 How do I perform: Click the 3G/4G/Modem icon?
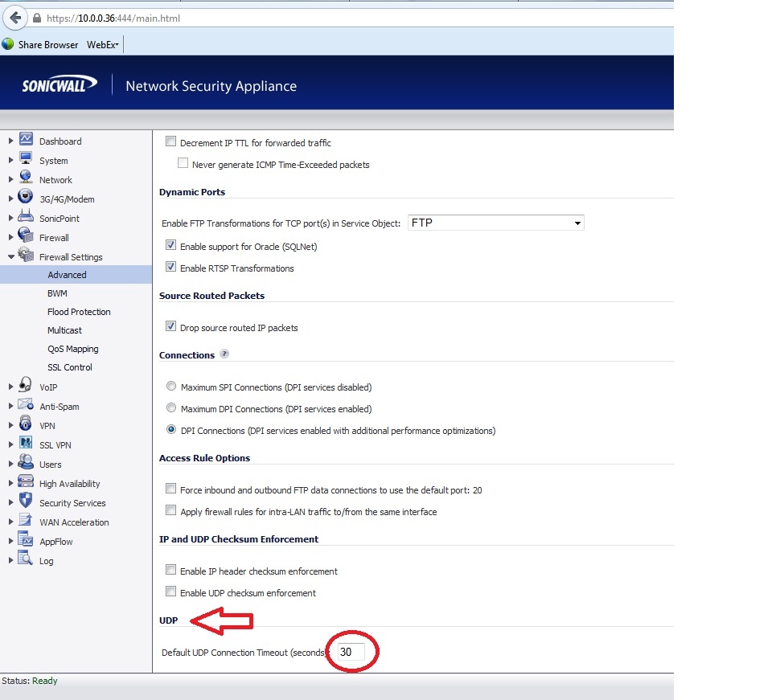[25, 197]
